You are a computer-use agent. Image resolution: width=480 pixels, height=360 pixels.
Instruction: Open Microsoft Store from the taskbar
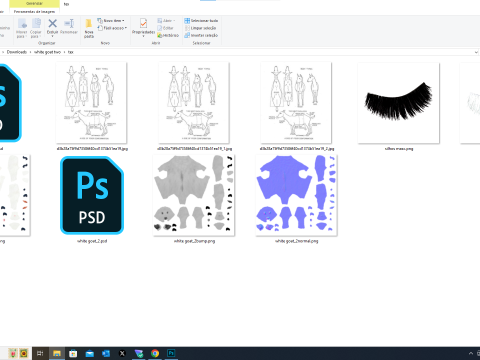pos(73,353)
